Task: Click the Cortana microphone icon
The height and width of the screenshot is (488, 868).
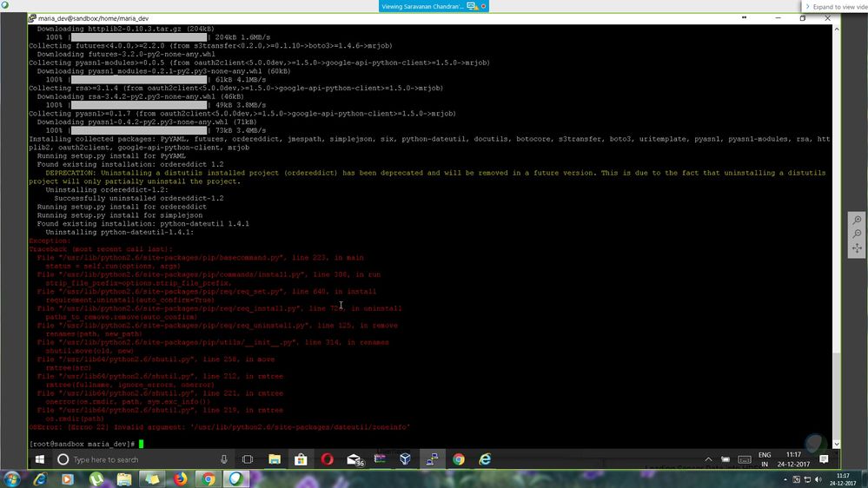Action: coord(224,459)
